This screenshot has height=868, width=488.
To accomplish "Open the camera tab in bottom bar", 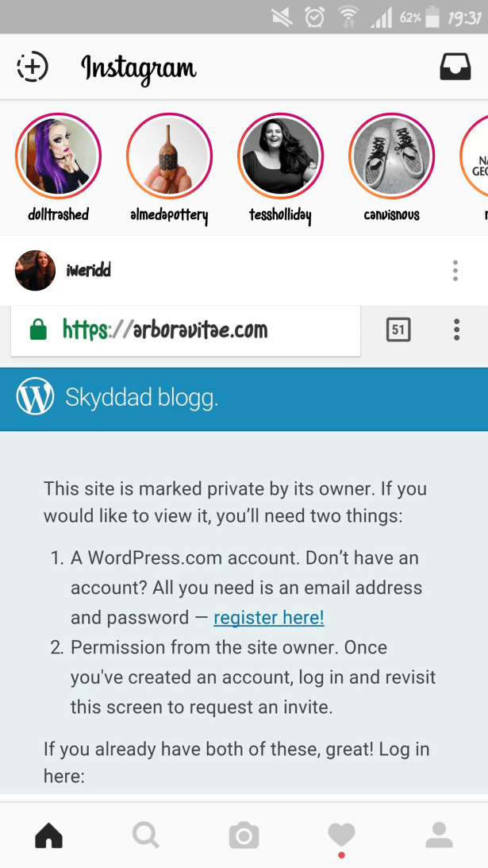I will [x=244, y=835].
